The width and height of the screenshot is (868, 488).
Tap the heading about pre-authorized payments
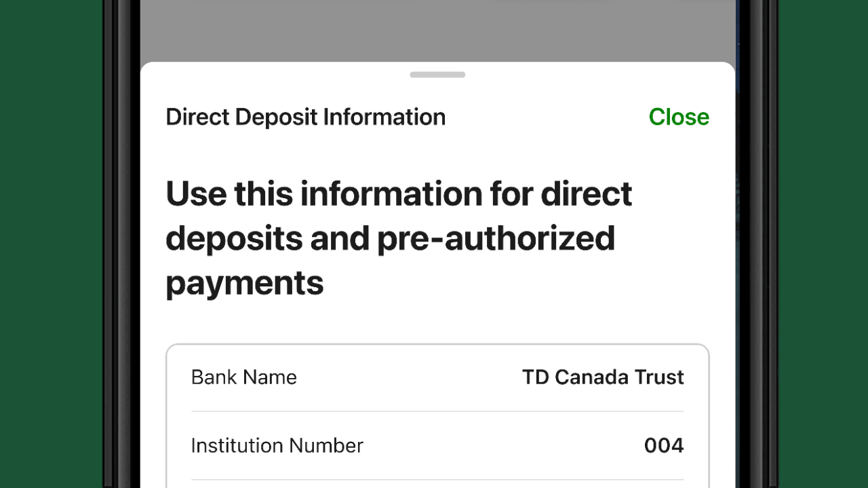pyautogui.click(x=399, y=238)
